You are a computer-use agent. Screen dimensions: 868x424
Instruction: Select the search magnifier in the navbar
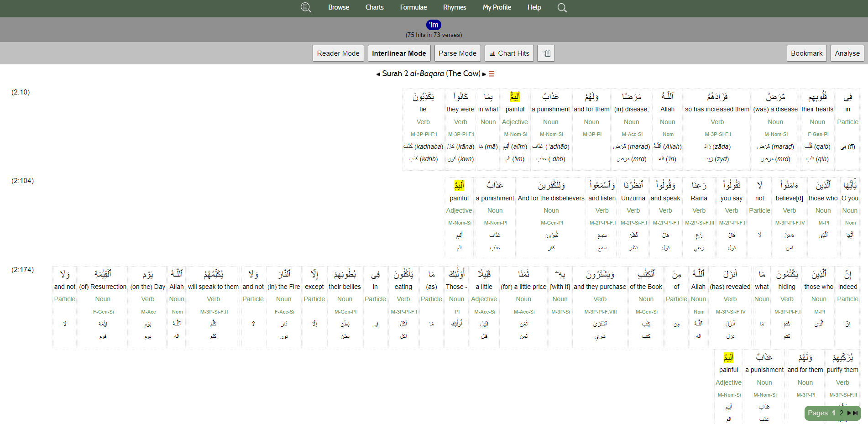tap(562, 7)
